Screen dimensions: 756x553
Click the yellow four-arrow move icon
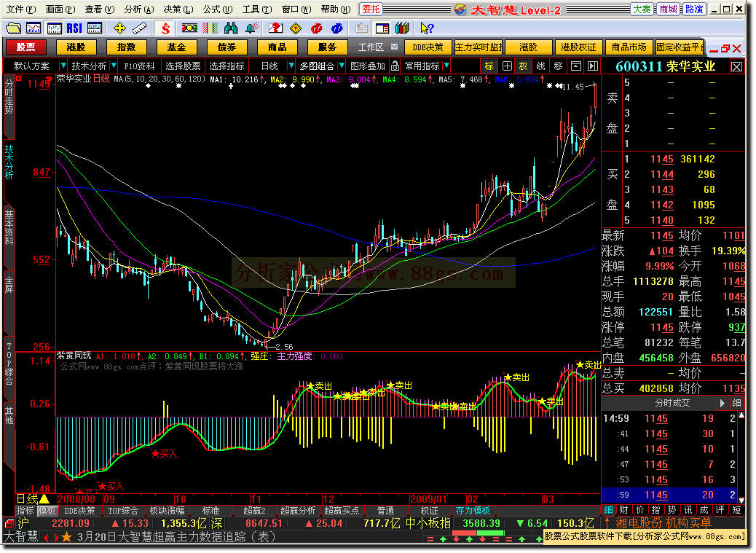click(119, 28)
